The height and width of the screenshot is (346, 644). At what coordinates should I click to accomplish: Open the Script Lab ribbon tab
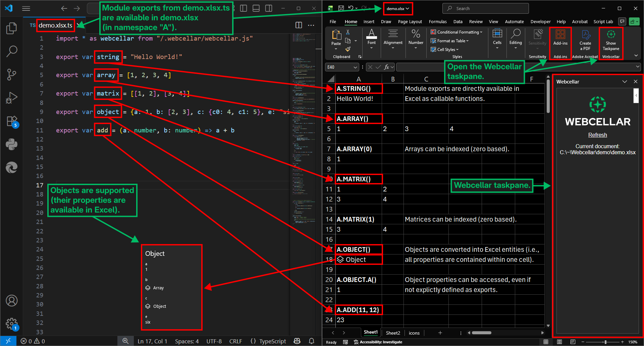(603, 22)
